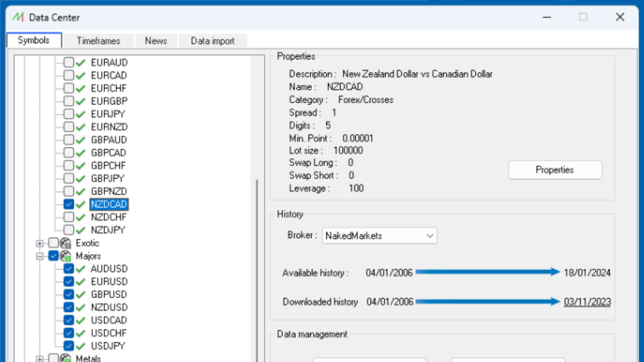Click the green checkmark beside GBPJPY
This screenshot has width=644, height=362.
80,179
